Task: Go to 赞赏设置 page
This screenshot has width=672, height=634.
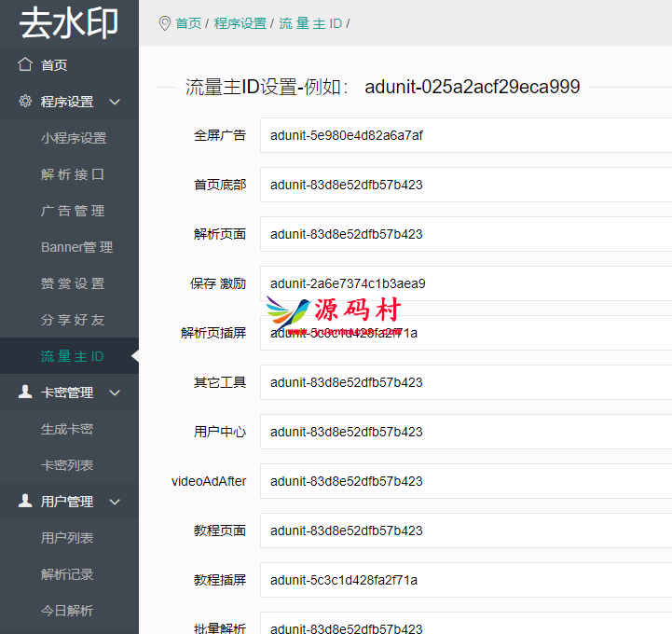Action: tap(73, 283)
